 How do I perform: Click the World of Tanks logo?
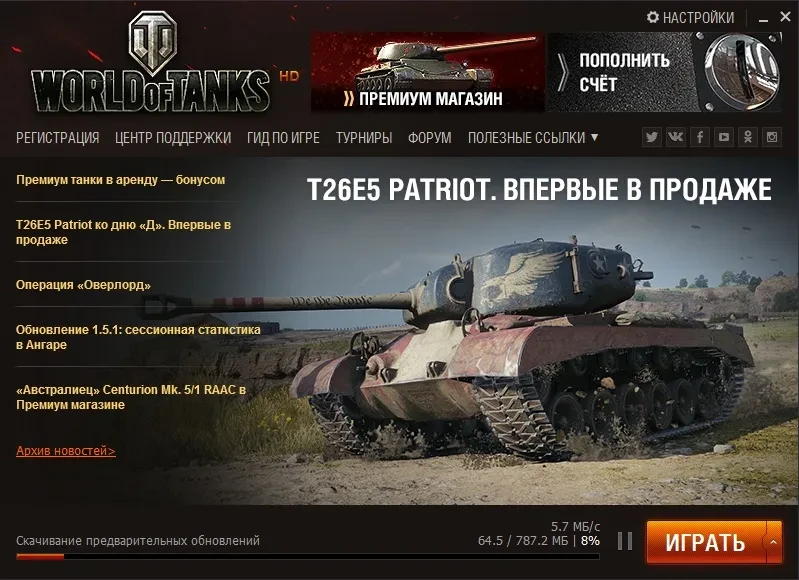pos(151,65)
